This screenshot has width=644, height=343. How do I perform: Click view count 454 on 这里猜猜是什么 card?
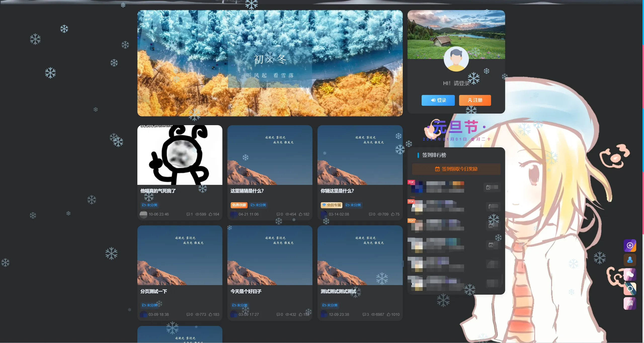[x=291, y=214]
